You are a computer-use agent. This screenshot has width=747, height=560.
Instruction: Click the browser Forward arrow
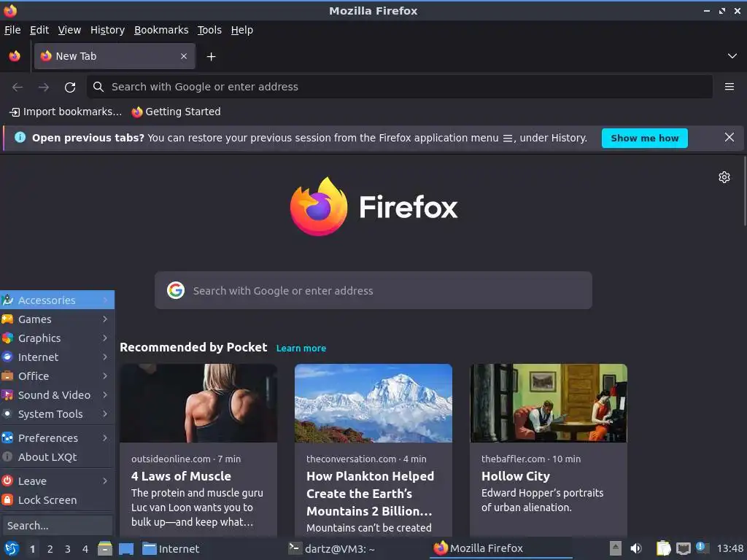(x=44, y=87)
